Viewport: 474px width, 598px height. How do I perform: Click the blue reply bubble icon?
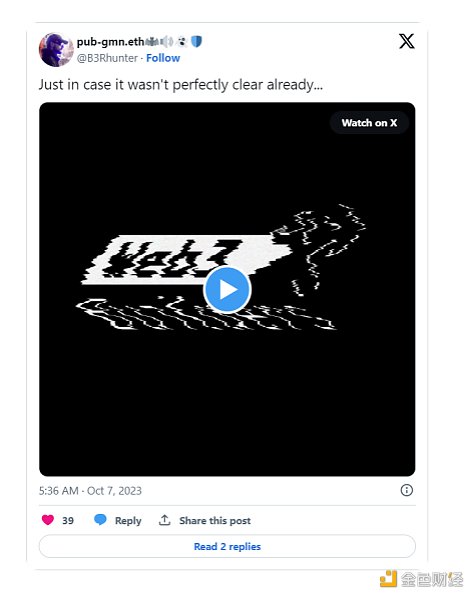(100, 520)
